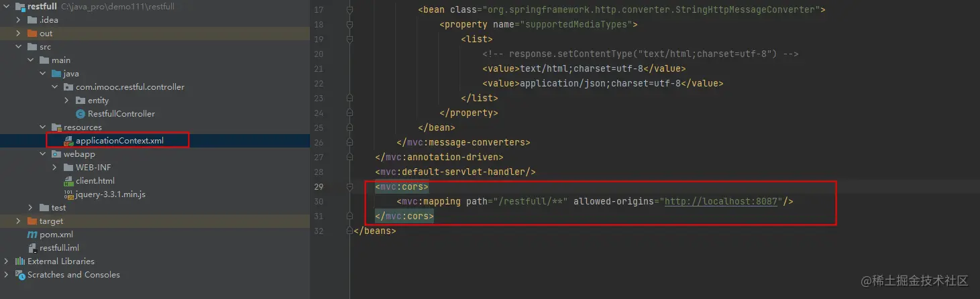Click the closing mvc:annotation-driven tag
The width and height of the screenshot is (980, 299).
click(439, 158)
